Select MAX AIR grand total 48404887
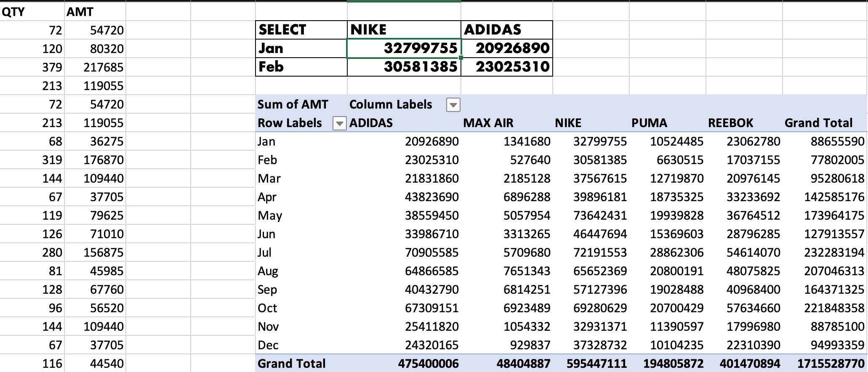 coord(507,364)
